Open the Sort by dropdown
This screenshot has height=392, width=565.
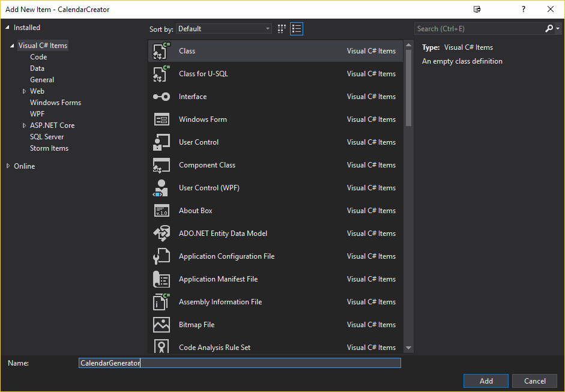pyautogui.click(x=225, y=29)
